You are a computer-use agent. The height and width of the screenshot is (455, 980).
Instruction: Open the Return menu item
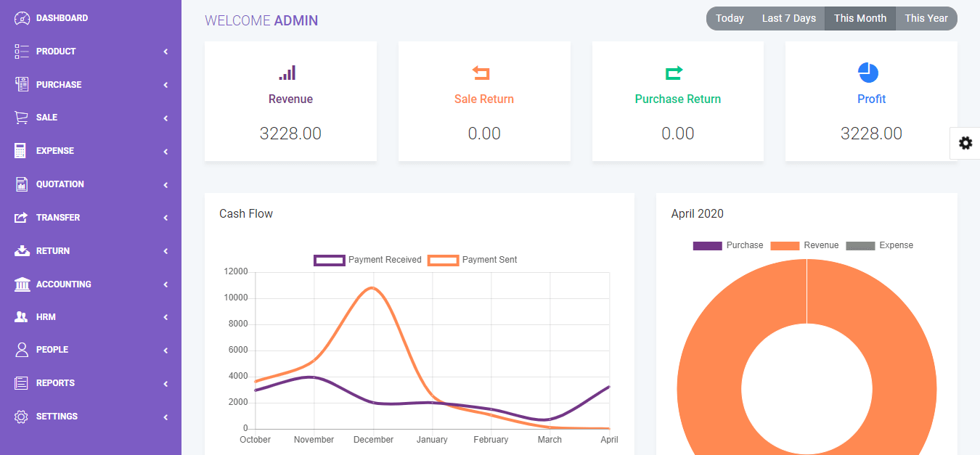[91, 251]
